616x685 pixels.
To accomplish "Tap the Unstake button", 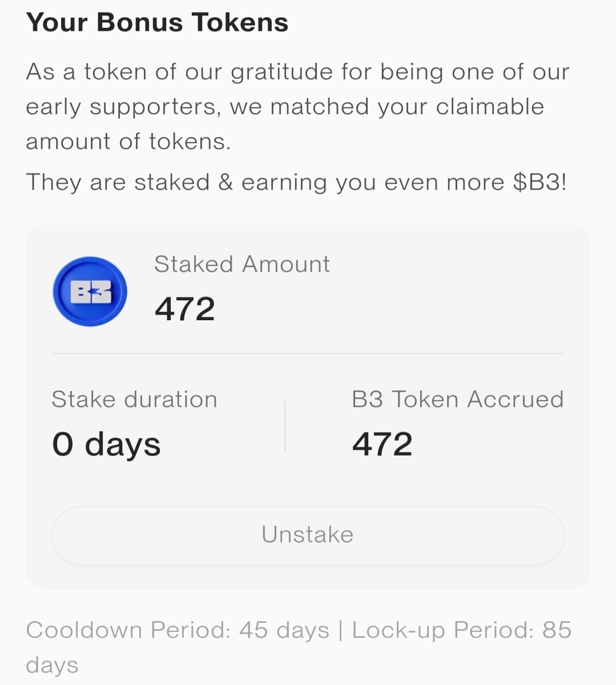I will tap(308, 535).
